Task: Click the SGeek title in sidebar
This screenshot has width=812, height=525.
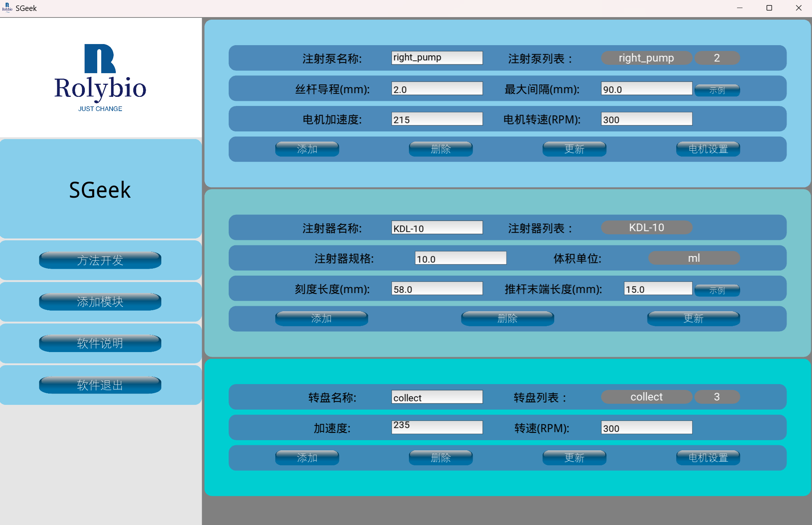Action: point(100,190)
